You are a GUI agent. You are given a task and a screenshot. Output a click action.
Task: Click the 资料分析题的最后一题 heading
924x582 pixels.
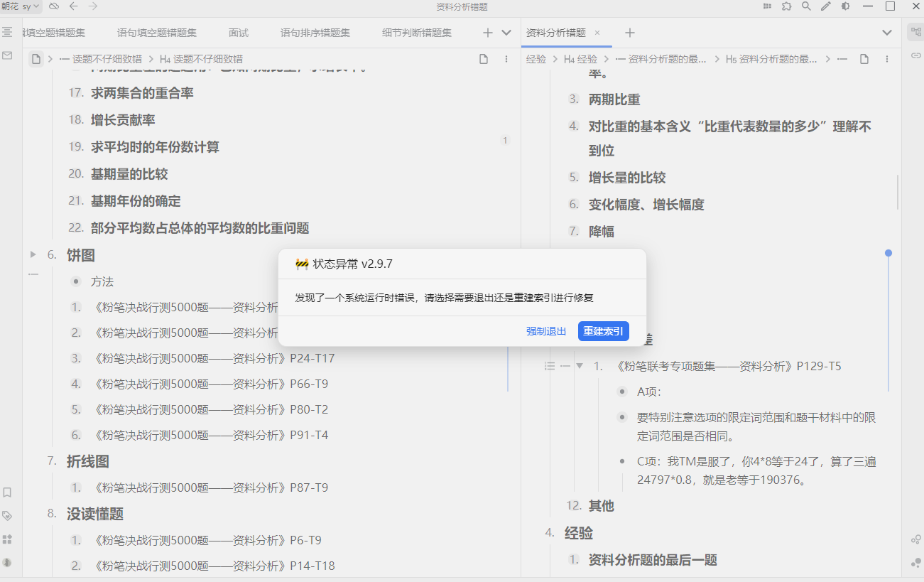(x=653, y=560)
